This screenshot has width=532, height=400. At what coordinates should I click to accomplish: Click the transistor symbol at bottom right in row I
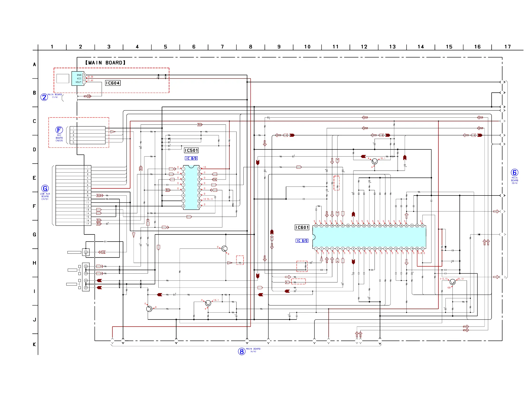pyautogui.click(x=452, y=282)
